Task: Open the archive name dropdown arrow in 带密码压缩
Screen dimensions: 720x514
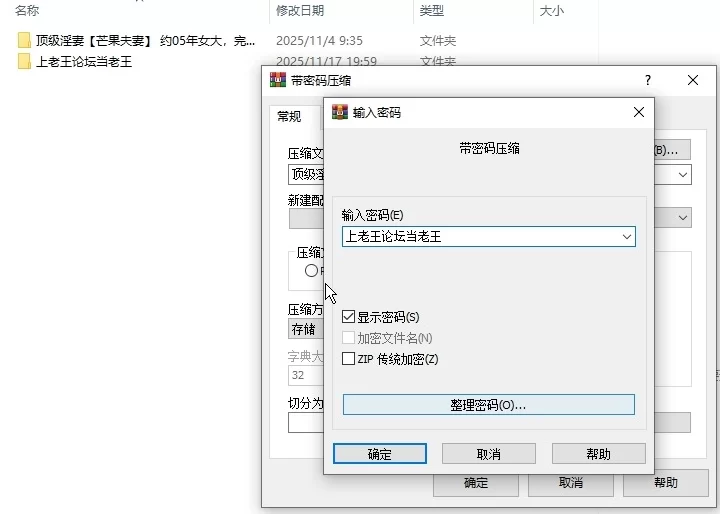Action: point(683,175)
